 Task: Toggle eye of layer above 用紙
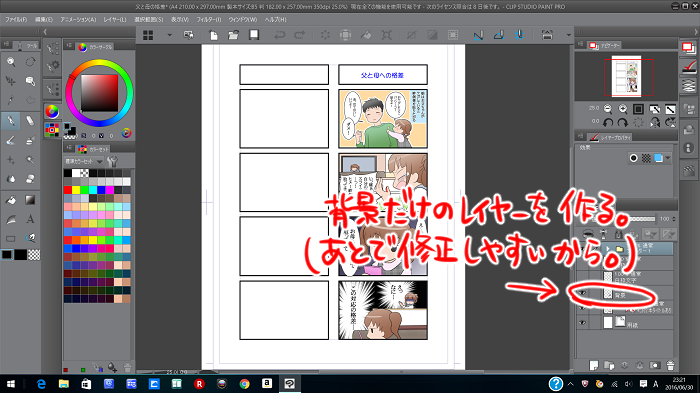click(x=582, y=308)
